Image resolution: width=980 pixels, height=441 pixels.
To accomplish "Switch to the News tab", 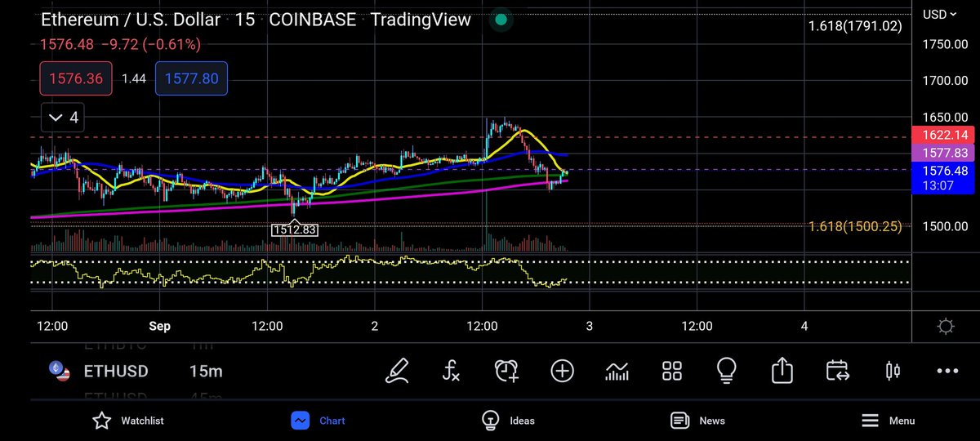I will click(697, 421).
